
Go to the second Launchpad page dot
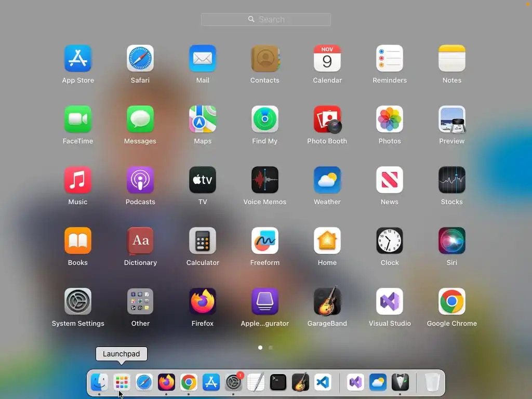[x=270, y=348]
